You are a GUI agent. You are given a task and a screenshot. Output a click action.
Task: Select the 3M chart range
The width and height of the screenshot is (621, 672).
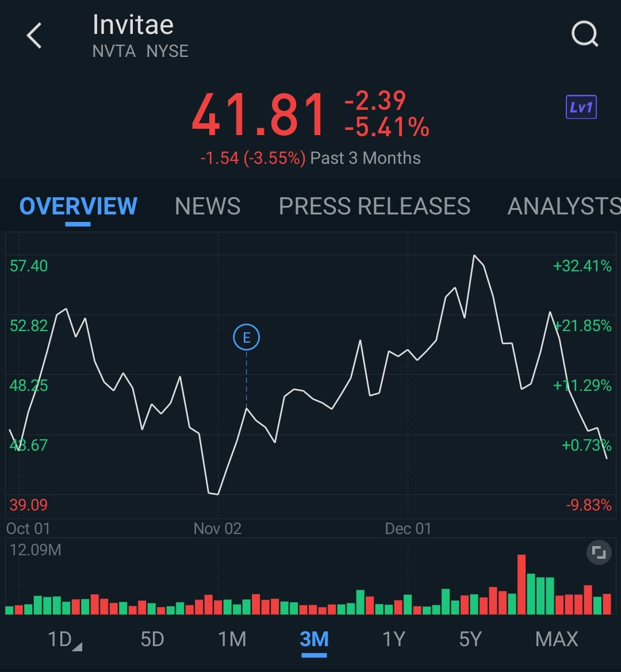point(314,639)
